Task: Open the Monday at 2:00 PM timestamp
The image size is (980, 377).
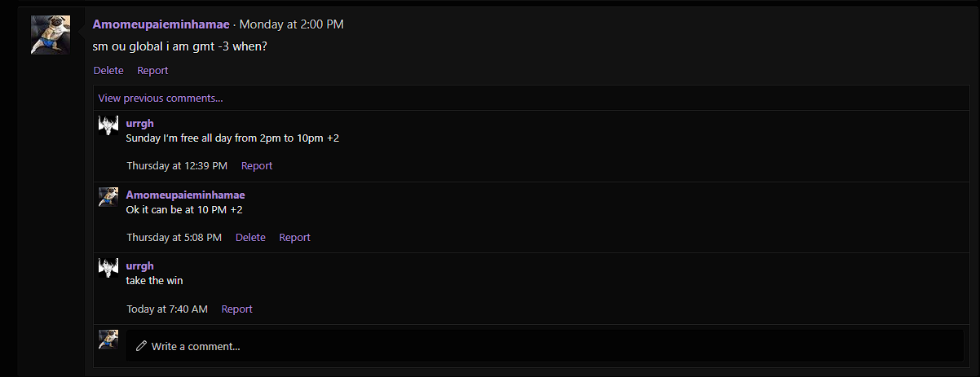Action: [292, 24]
